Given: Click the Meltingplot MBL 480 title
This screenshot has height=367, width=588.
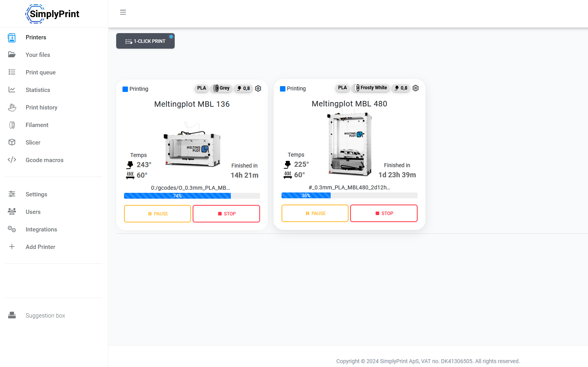Looking at the screenshot, I should click(349, 104).
